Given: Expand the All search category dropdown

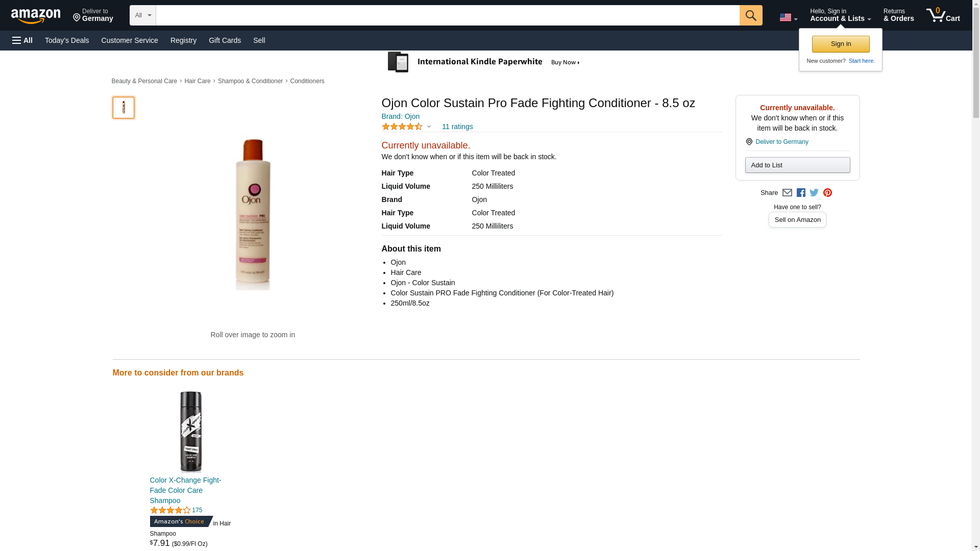Looking at the screenshot, I should (142, 15).
